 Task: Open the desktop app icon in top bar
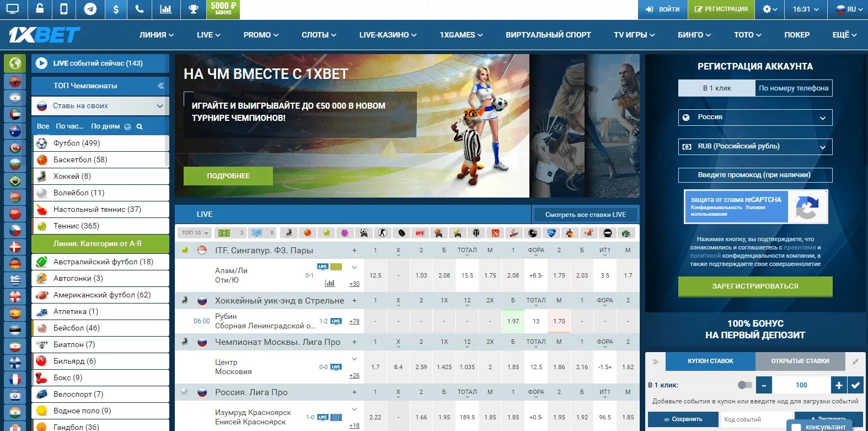[x=13, y=9]
